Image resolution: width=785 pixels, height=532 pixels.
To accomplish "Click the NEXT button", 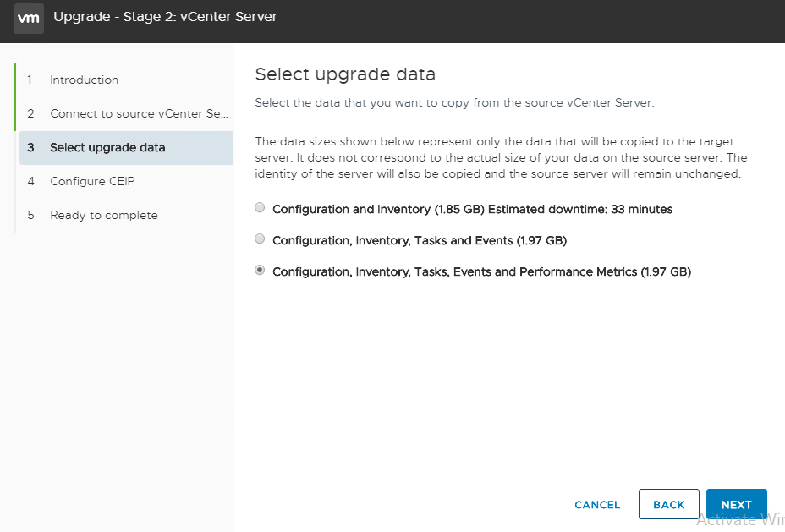I will point(737,504).
